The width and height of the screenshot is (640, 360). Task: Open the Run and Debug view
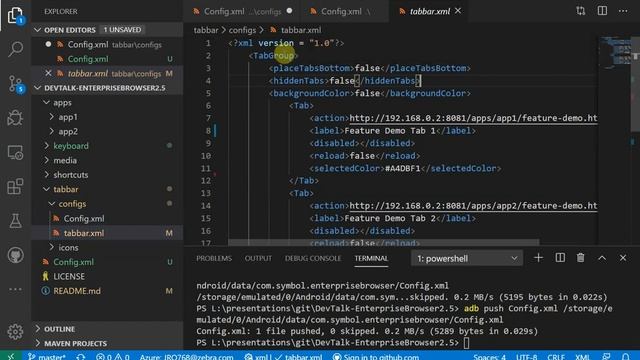coord(15,118)
